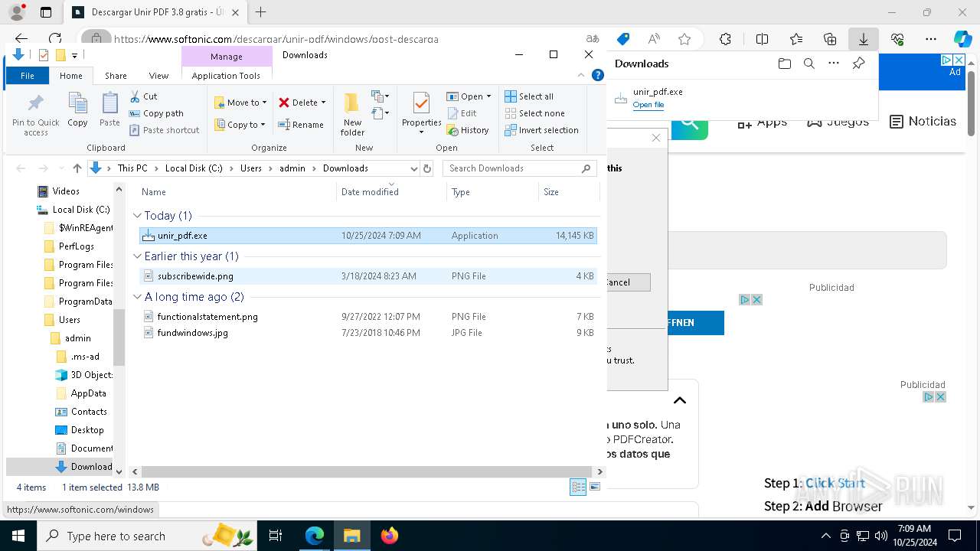Viewport: 980px width, 551px height.
Task: Open Move to dropdown
Action: point(241,103)
